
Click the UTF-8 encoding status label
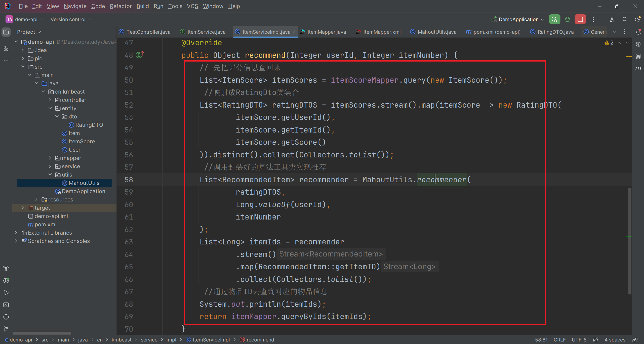(x=579, y=340)
